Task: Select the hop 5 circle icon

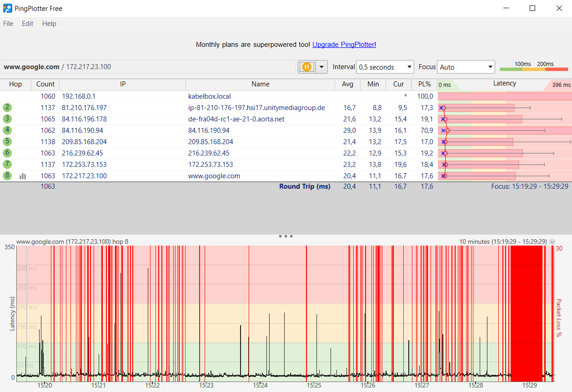Action: [x=7, y=142]
